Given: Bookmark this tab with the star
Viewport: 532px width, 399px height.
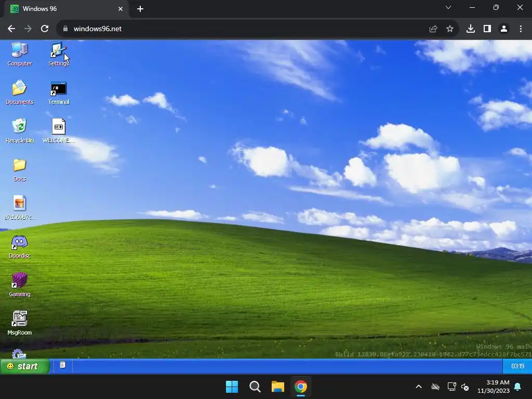Looking at the screenshot, I should point(450,29).
